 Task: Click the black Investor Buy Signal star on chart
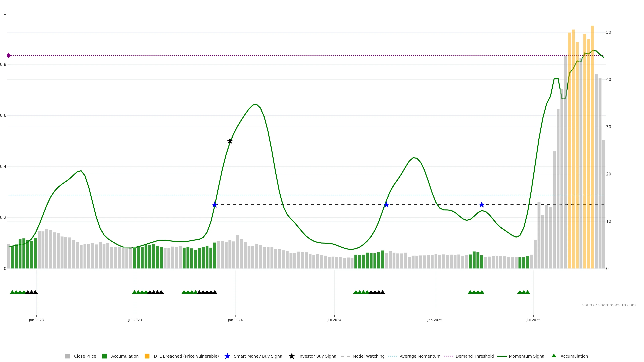[230, 141]
